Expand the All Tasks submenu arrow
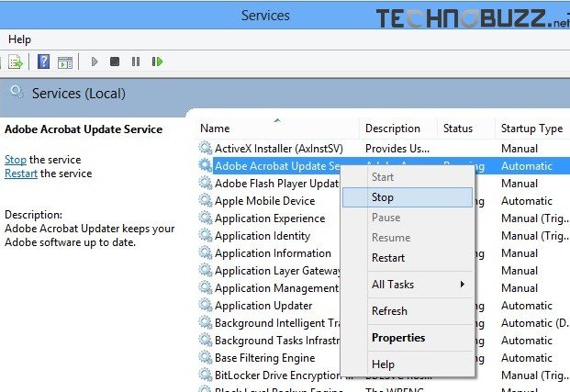Image resolution: width=570 pixels, height=392 pixels. [462, 284]
